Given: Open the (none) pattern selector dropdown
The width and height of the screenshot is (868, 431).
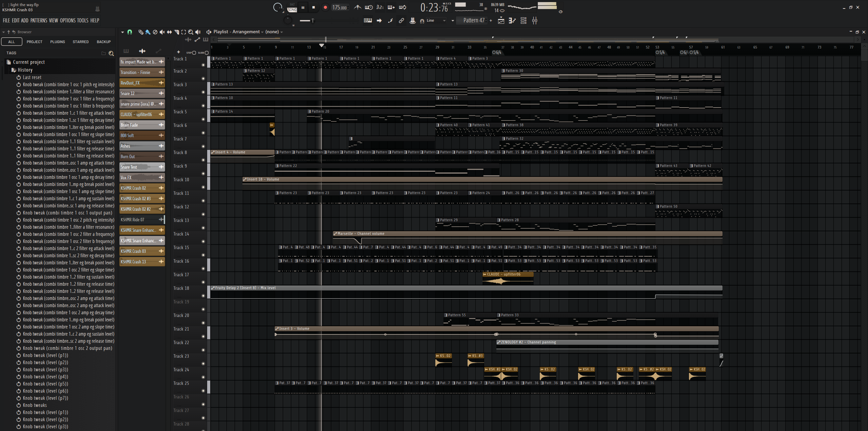Looking at the screenshot, I should [274, 32].
